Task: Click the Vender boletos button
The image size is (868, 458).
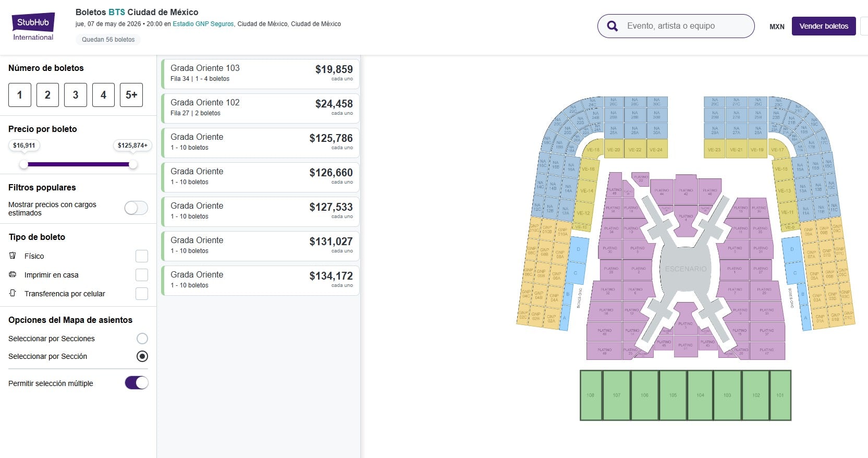Action: click(x=823, y=26)
